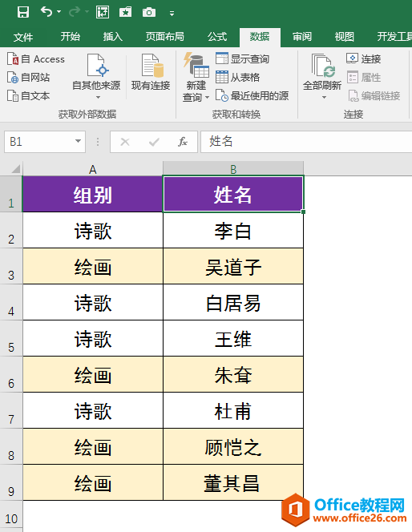This screenshot has width=412, height=532.
Task: Click the formula bar showing 姓名
Action: click(x=306, y=142)
